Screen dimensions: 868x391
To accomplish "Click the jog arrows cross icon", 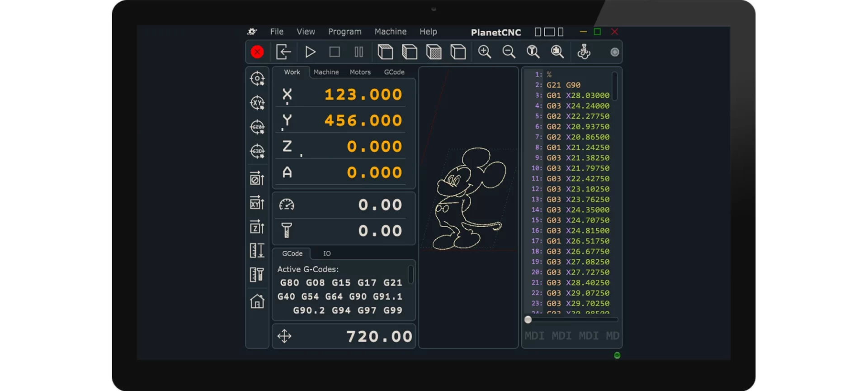I will click(284, 336).
